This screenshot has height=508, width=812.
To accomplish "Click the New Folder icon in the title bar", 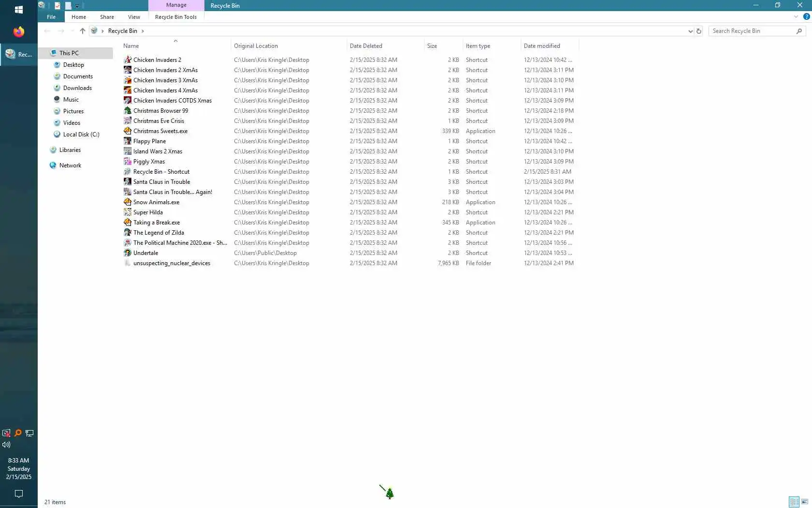I will coord(68,5).
